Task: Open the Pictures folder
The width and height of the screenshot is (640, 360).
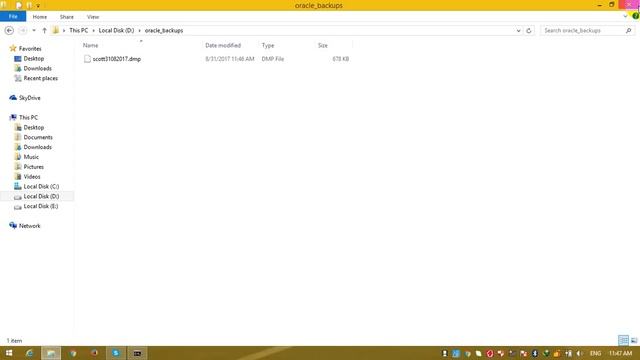Action: (33, 167)
